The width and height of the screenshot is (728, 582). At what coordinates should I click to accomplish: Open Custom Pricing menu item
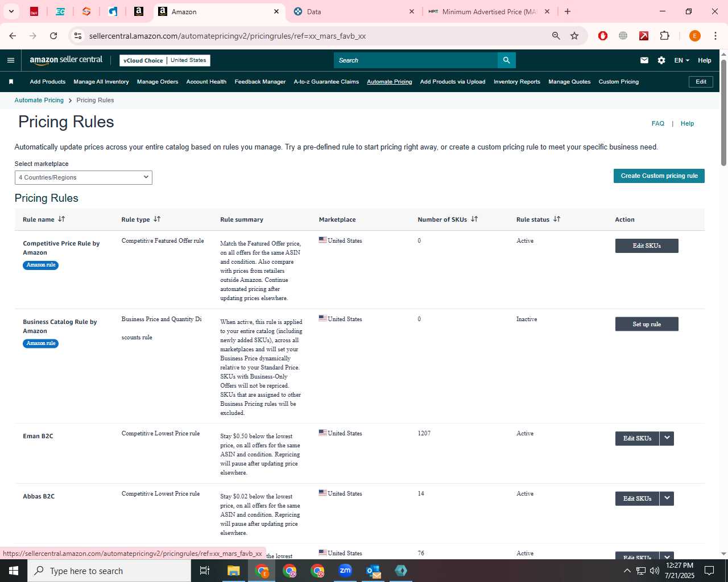[619, 82]
